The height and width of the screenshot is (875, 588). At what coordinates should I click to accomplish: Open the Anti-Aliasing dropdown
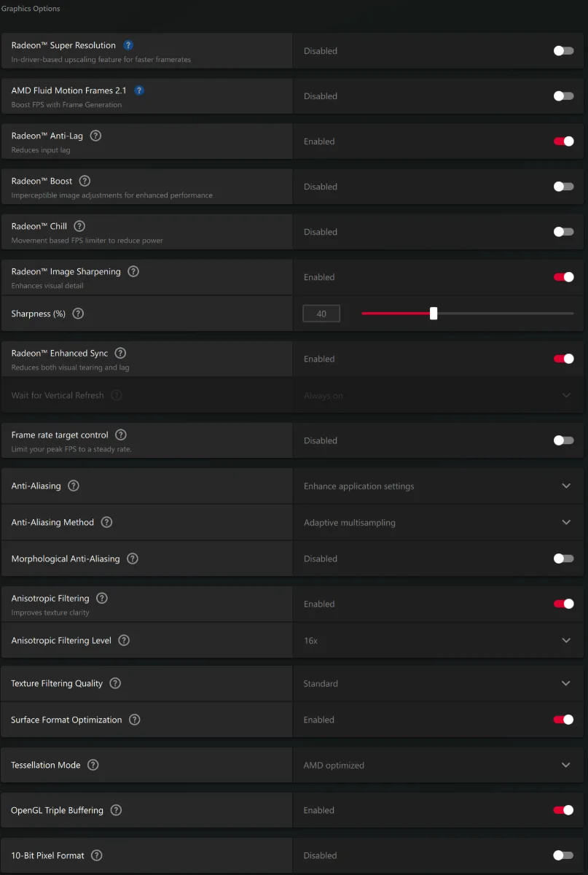click(439, 486)
